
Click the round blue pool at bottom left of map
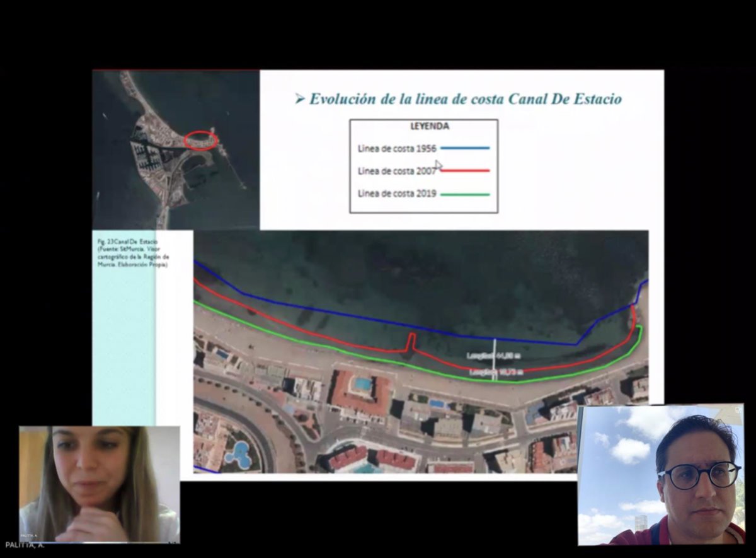tap(237, 454)
